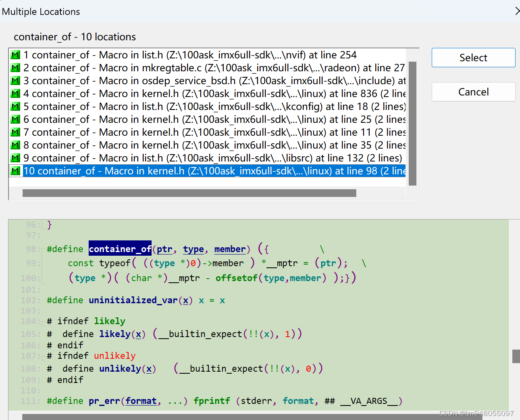Click underlined 'format' parameter in line 111
This screenshot has width=520, height=420.
click(x=141, y=401)
